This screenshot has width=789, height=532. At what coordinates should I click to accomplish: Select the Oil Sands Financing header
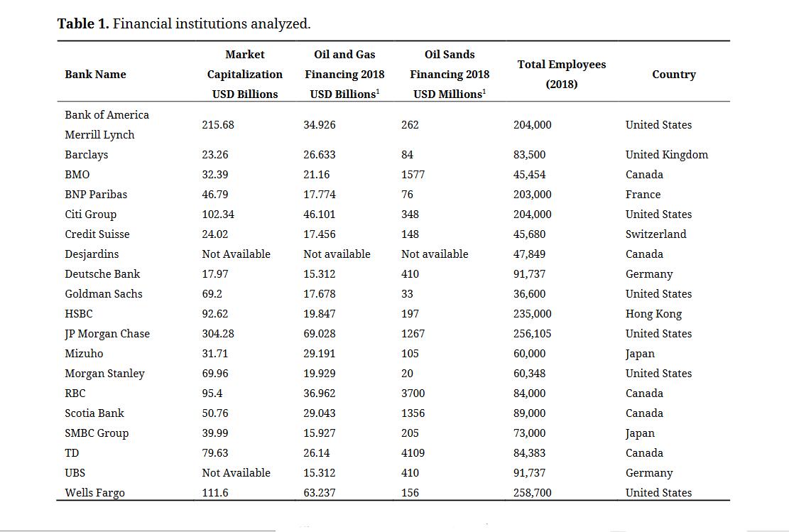tap(449, 74)
